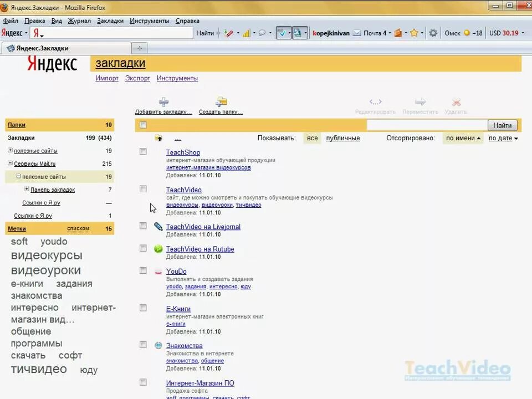Screen dimensions: 532x399
Task: Click the spell-check checkmark toolbar icon
Action: [282, 33]
